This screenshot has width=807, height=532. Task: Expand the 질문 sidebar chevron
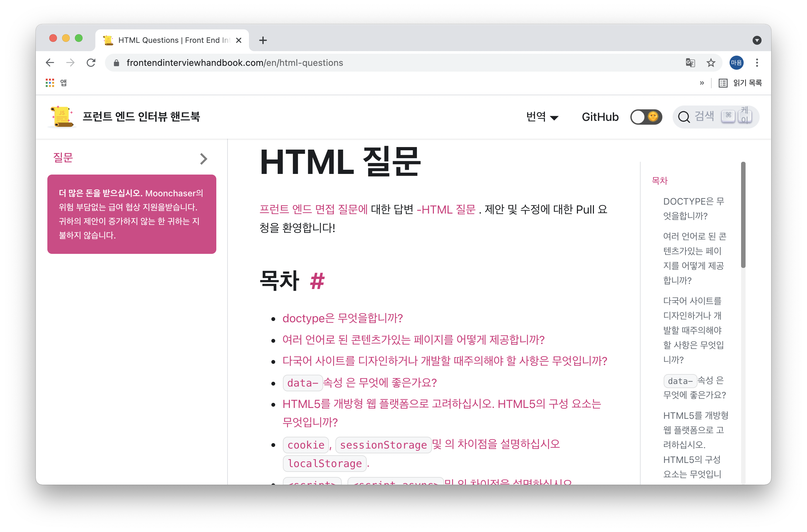[204, 159]
